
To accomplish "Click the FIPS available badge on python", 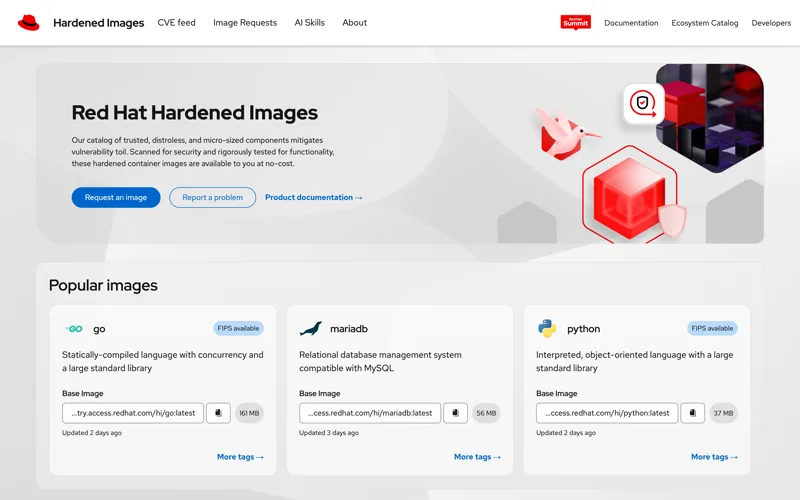I will [712, 328].
